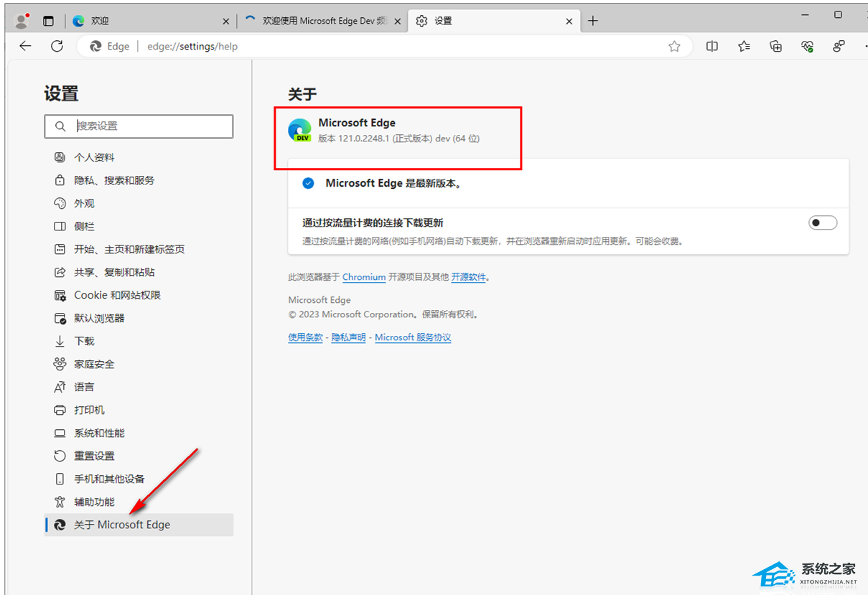Open the tab actions menu icon

click(48, 21)
